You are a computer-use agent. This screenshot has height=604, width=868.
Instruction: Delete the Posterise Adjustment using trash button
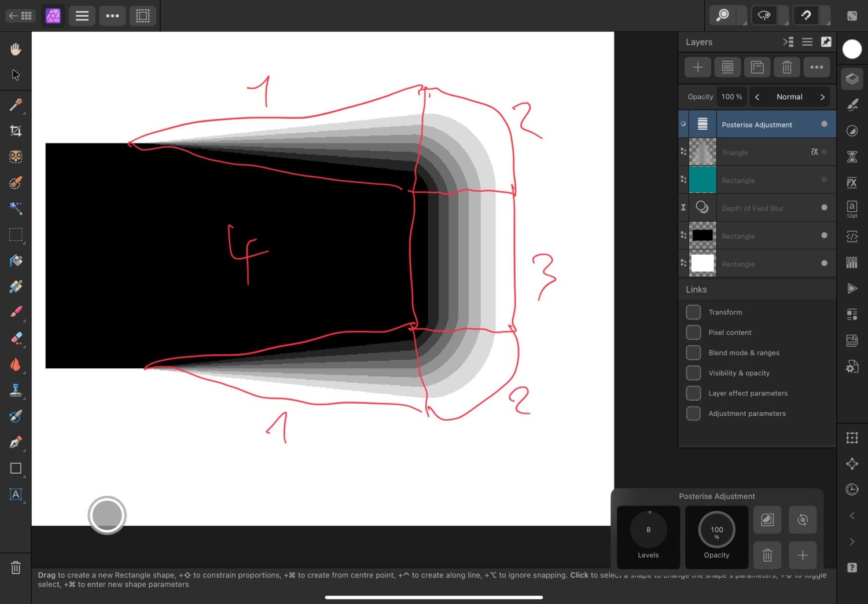(767, 555)
